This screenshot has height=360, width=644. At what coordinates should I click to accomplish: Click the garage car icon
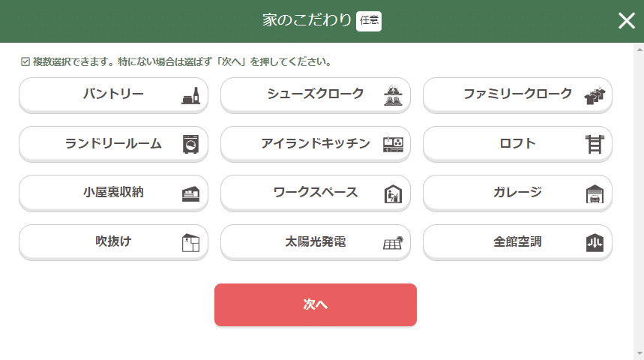point(595,193)
